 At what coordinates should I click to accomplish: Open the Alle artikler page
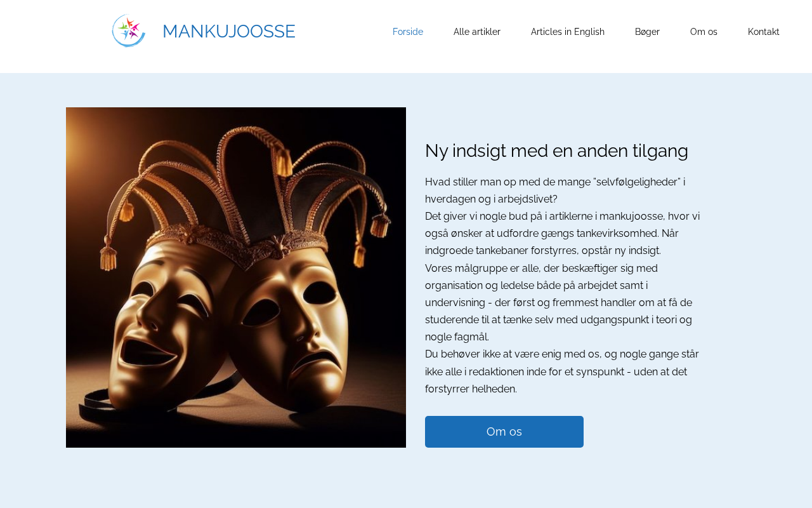[477, 32]
